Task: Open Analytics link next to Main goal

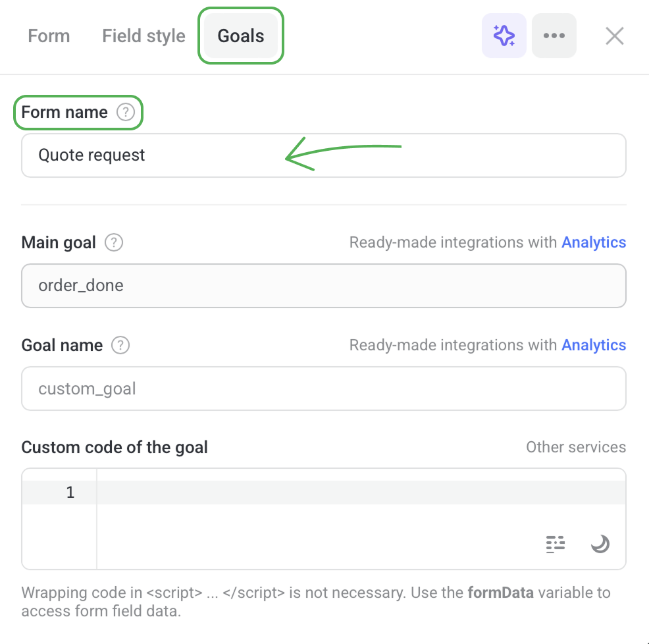Action: coord(593,243)
